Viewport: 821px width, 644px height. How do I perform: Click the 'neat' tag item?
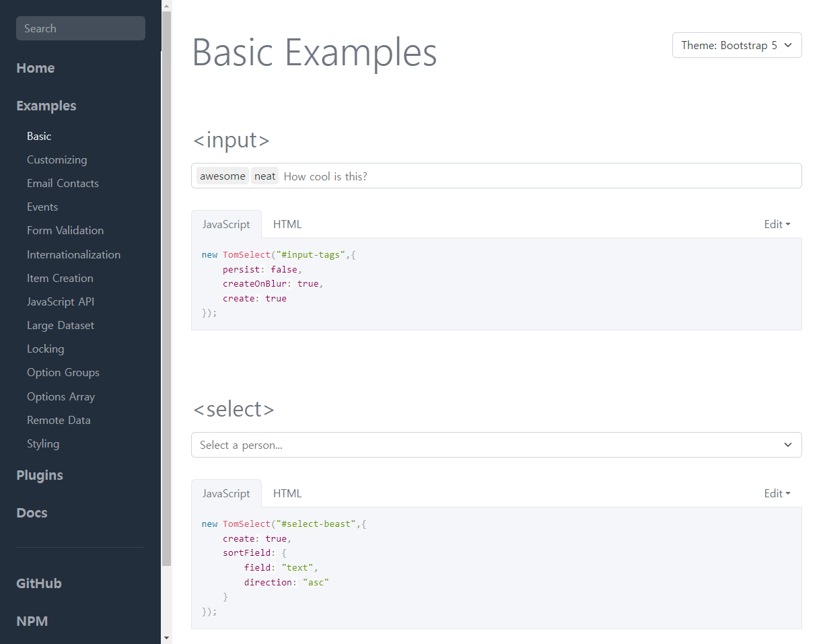click(264, 176)
